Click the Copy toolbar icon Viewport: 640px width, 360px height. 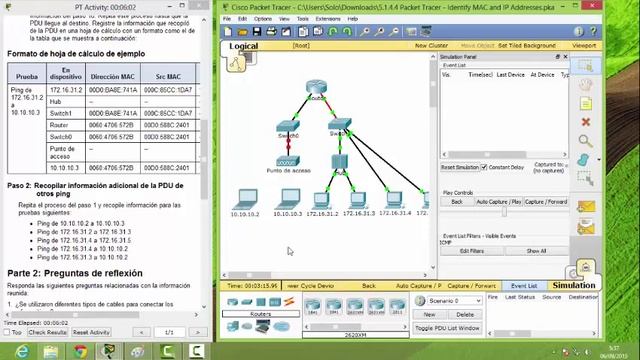[x=303, y=31]
